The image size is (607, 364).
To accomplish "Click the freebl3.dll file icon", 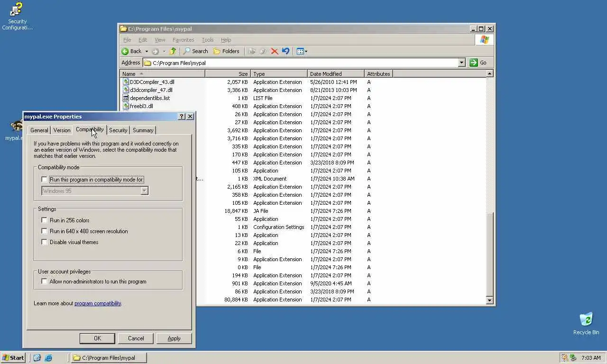I will coord(126,106).
